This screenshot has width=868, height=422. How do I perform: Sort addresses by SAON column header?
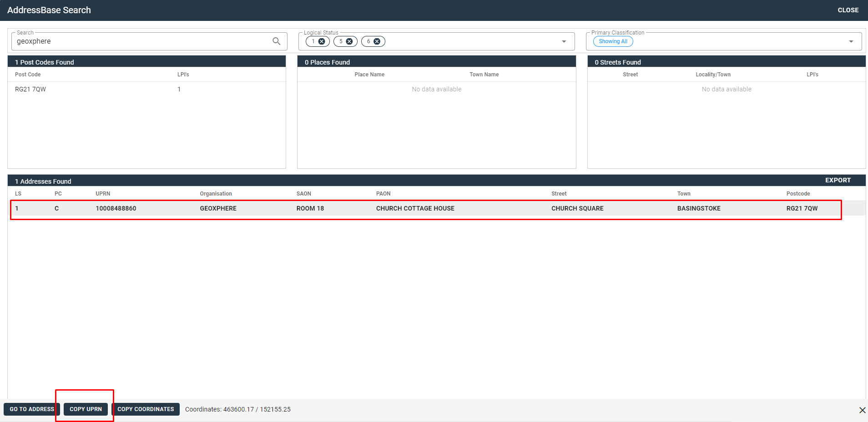304,194
